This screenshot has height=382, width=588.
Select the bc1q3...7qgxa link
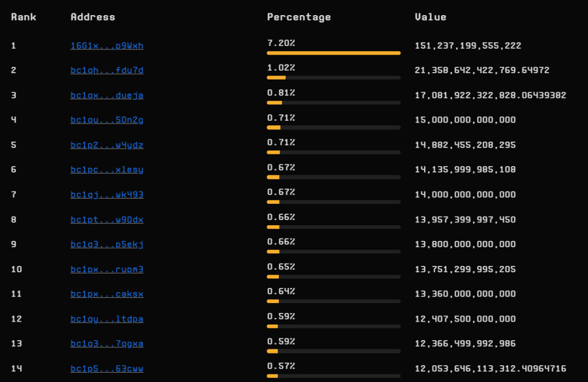[106, 344]
